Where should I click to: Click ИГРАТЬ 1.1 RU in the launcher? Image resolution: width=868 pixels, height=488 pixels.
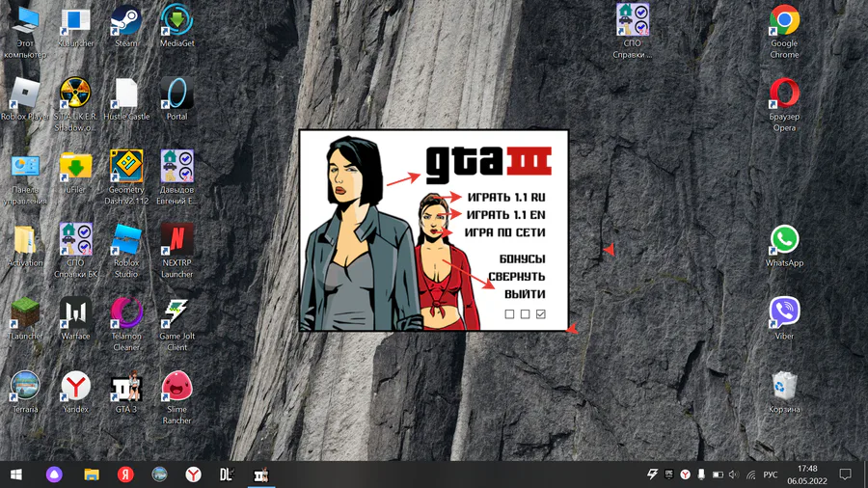[x=506, y=197]
